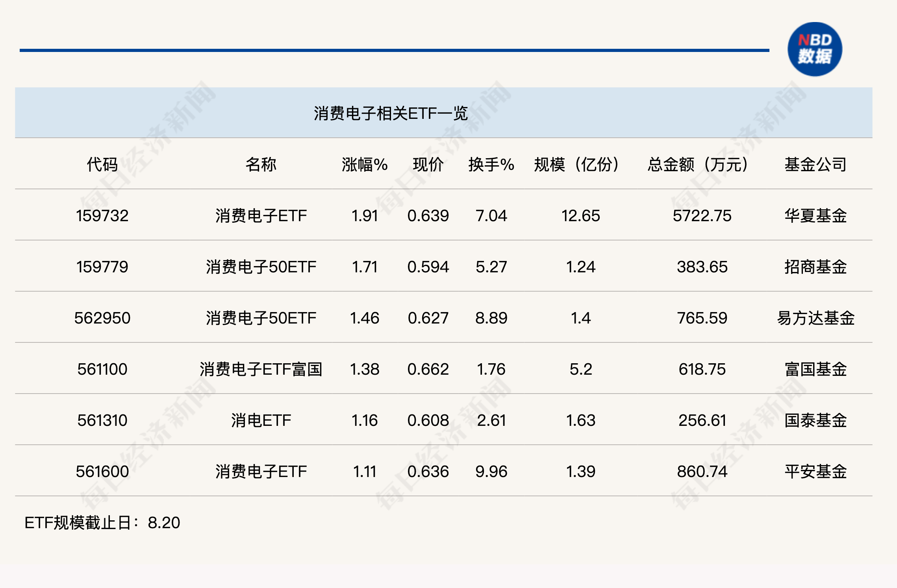This screenshot has height=588, width=897.
Task: Select turnover value 7.04
Action: click(491, 216)
